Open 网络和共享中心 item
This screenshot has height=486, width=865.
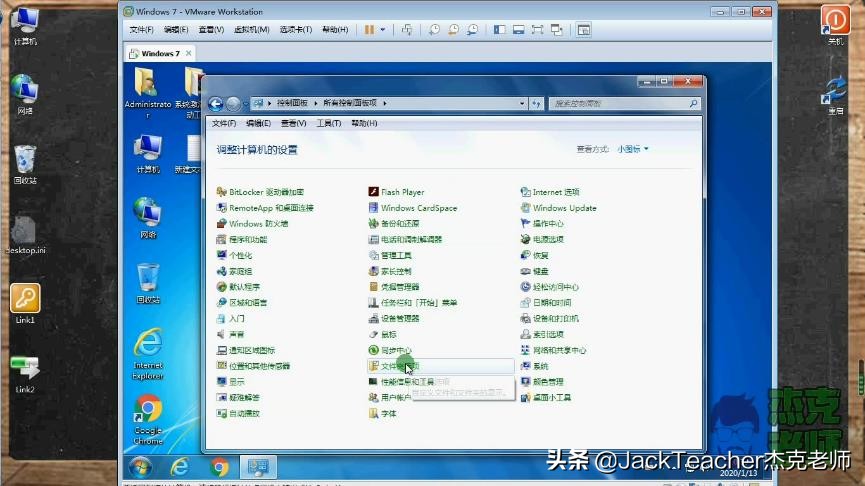click(x=553, y=350)
